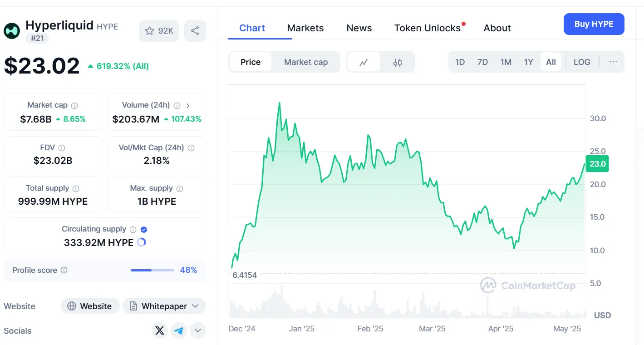644x345 pixels.
Task: Open the Token Unlocks tab
Action: coord(428,28)
